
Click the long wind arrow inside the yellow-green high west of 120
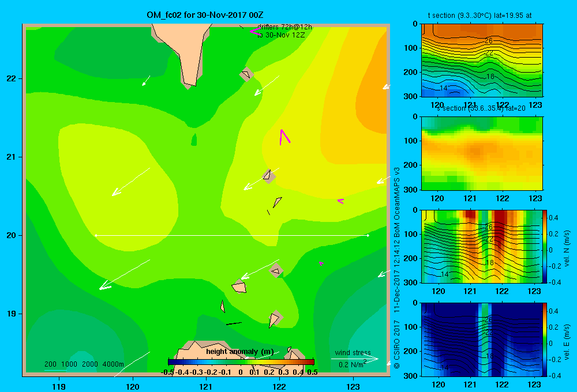(x=131, y=182)
